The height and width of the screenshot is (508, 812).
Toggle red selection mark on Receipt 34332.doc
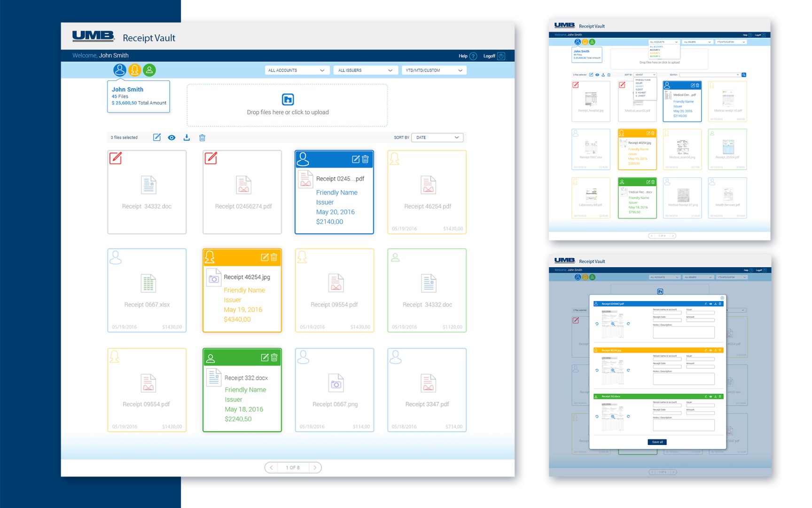tap(116, 159)
